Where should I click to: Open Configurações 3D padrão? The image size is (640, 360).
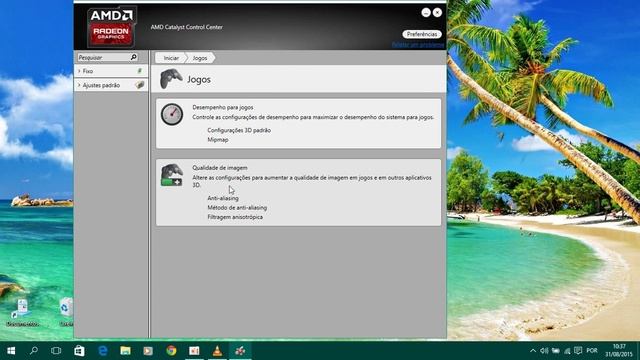pyautogui.click(x=239, y=130)
